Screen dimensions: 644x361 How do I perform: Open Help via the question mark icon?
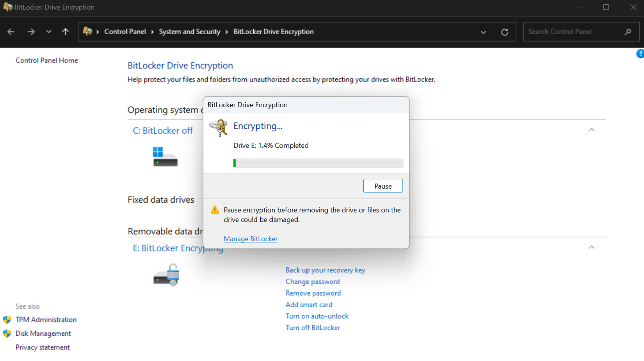[640, 53]
